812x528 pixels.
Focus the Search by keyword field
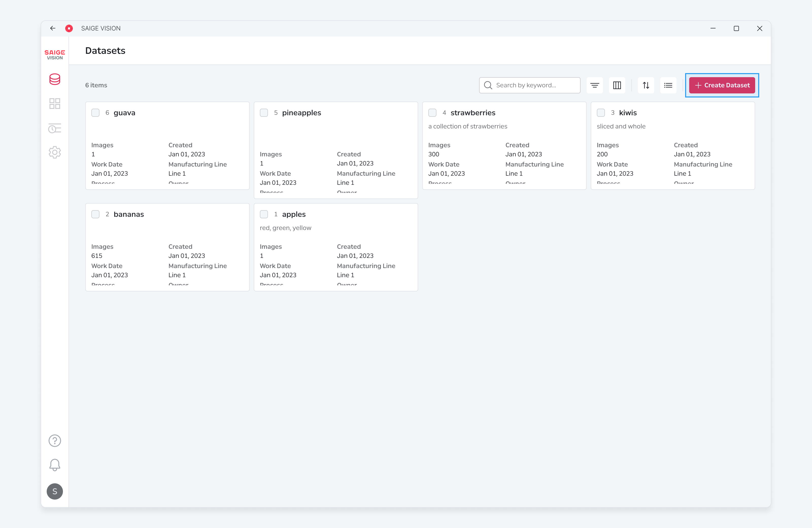530,85
